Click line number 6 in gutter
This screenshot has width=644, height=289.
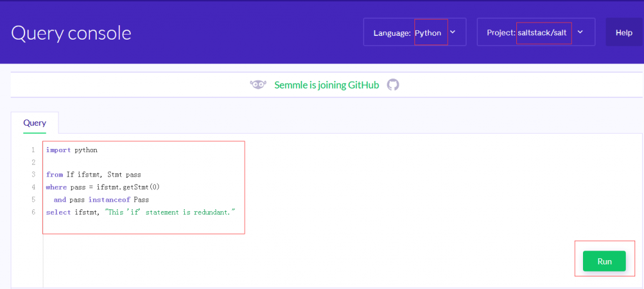(33, 212)
